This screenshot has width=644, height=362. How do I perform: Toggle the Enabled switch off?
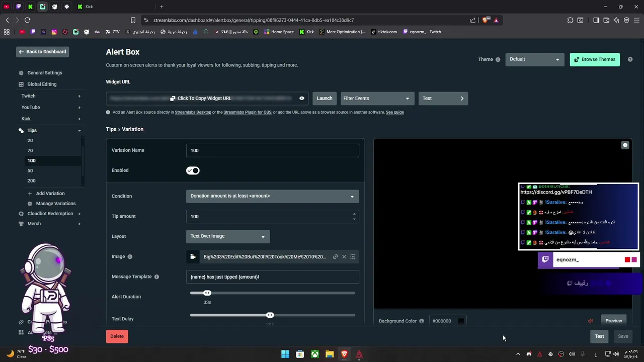point(193,170)
